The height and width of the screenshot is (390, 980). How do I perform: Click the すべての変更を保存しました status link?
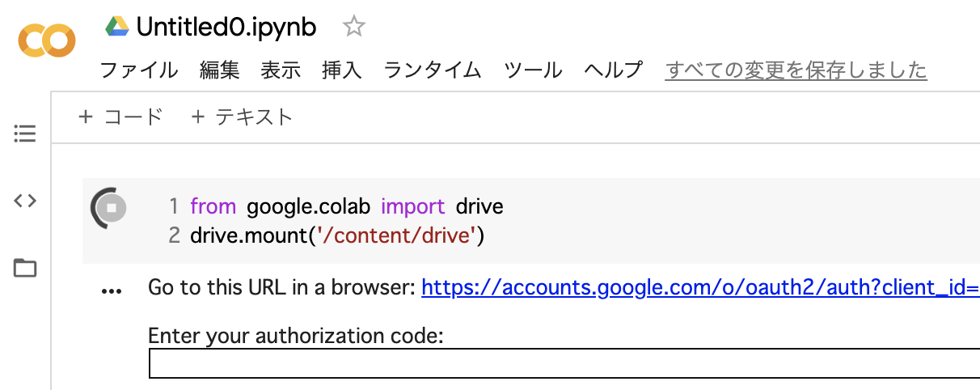coord(796,70)
